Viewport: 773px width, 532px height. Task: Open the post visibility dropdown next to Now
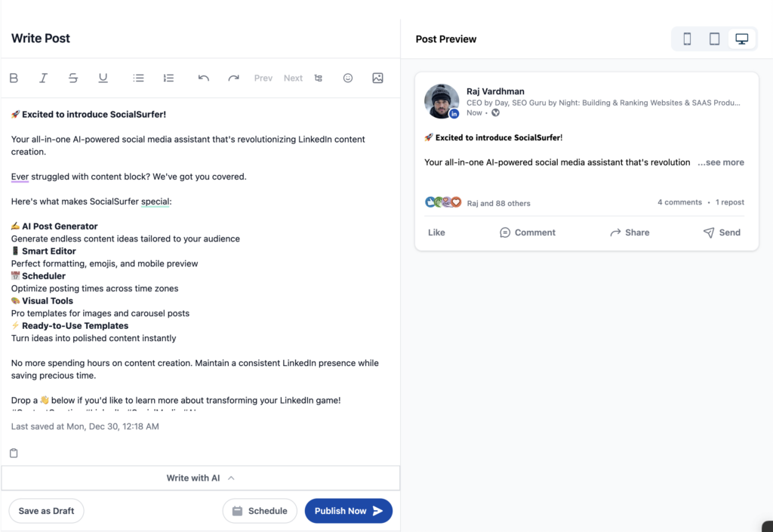coord(495,112)
